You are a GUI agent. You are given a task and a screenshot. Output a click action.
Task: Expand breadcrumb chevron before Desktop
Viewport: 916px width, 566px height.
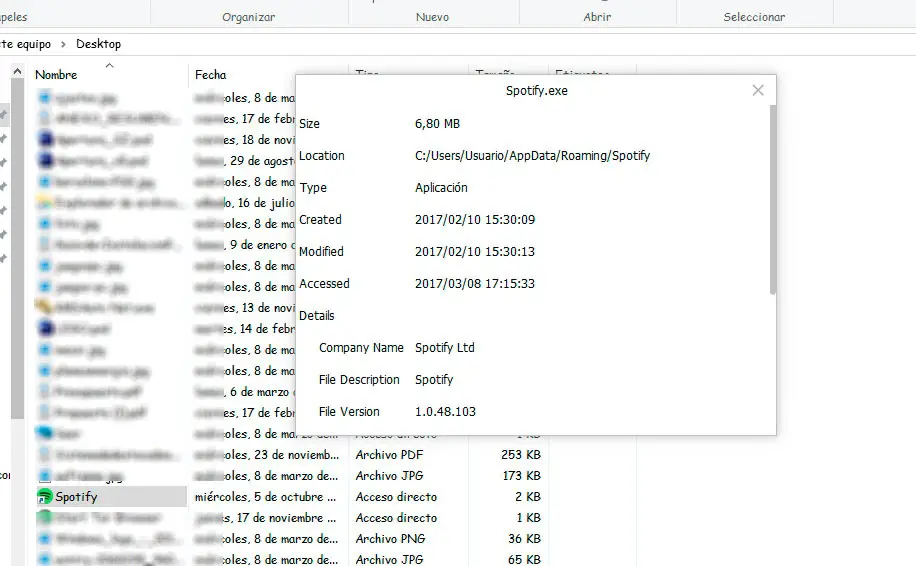point(63,44)
